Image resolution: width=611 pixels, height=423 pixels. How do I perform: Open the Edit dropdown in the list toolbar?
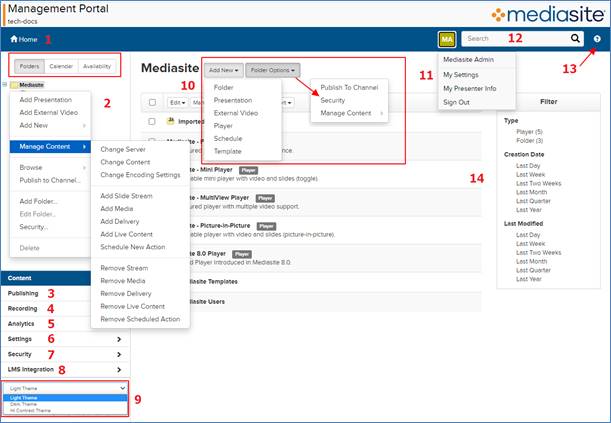coord(177,102)
